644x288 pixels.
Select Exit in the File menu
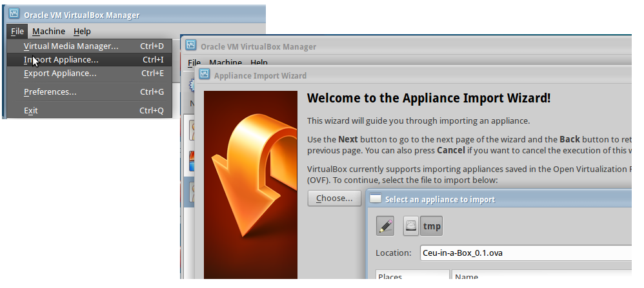[x=90, y=110]
